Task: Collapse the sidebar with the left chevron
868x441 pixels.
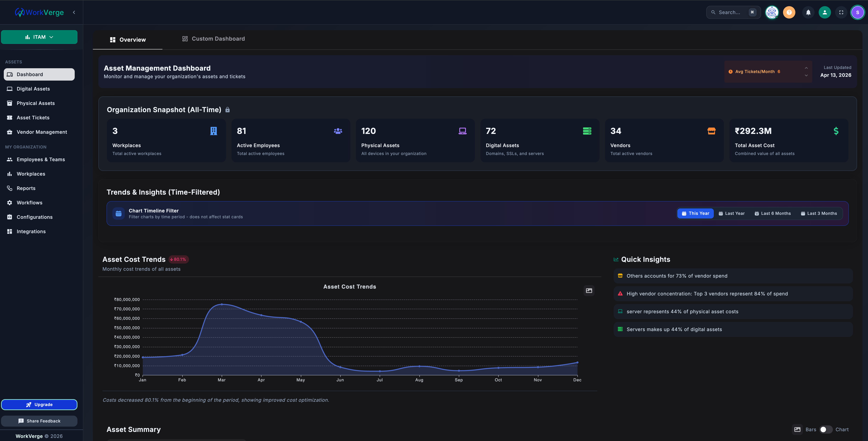Action: 74,12
